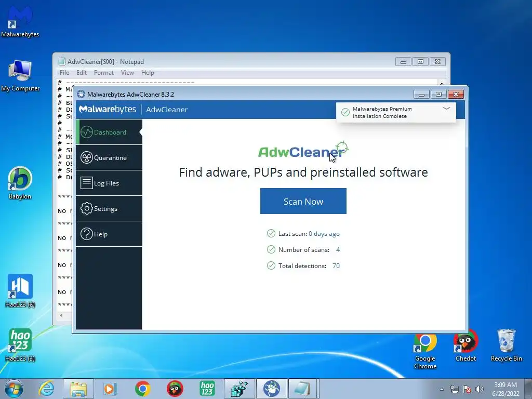Open Windows Media Player from taskbar
The image size is (532, 399).
point(110,389)
